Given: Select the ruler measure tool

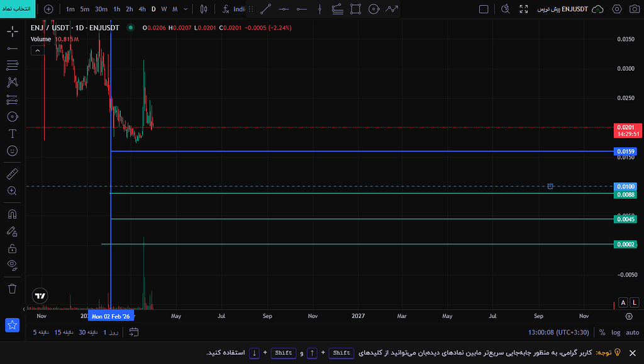Looking at the screenshot, I should click(x=13, y=173).
